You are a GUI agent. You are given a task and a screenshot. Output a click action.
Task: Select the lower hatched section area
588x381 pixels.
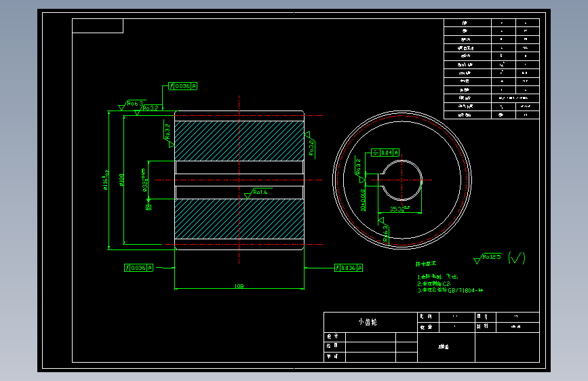click(x=239, y=219)
